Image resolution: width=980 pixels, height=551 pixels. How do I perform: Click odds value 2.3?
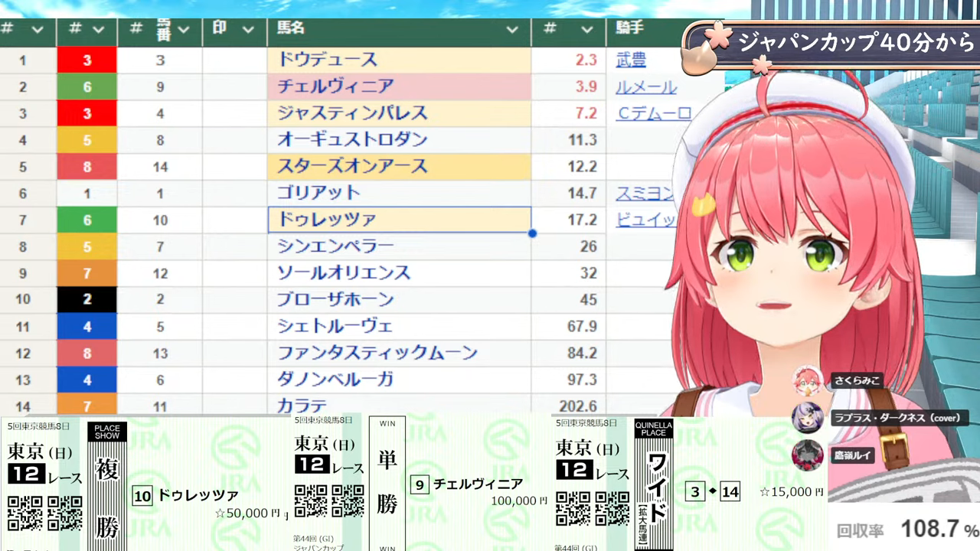(x=586, y=60)
